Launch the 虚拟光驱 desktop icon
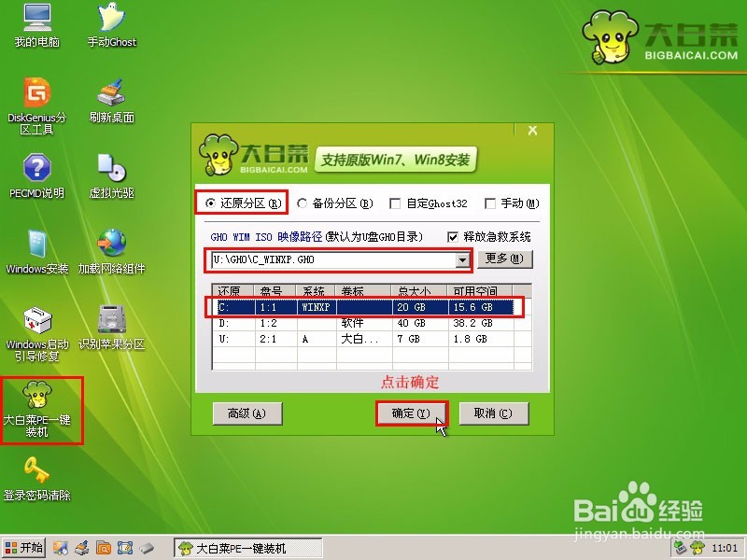Viewport: 747px width, 560px height. click(x=111, y=176)
